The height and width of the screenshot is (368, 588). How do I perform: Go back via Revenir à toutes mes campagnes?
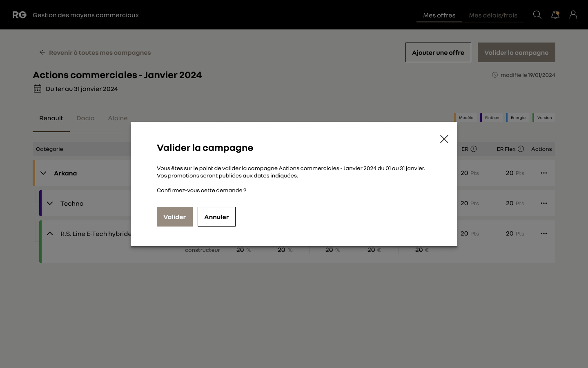pos(95,52)
